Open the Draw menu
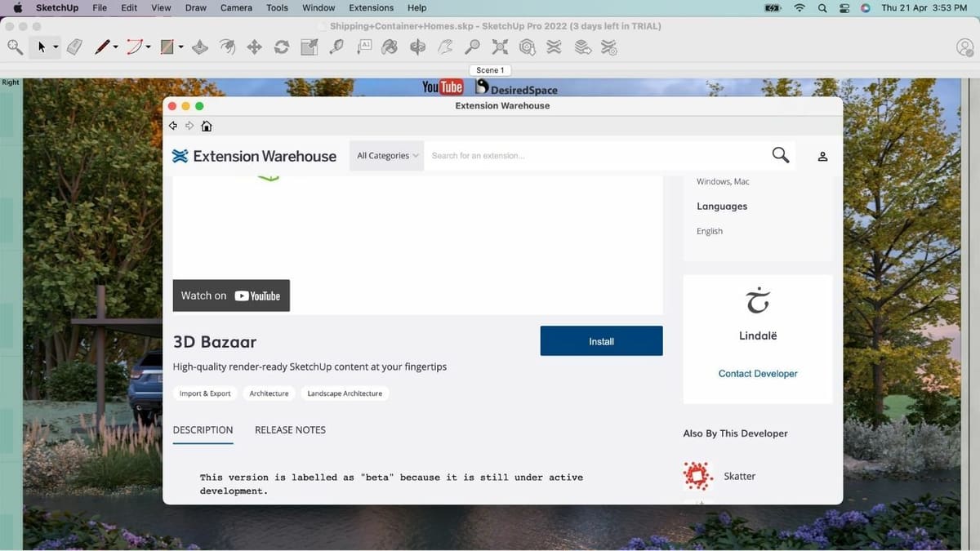Image resolution: width=980 pixels, height=551 pixels. click(196, 7)
